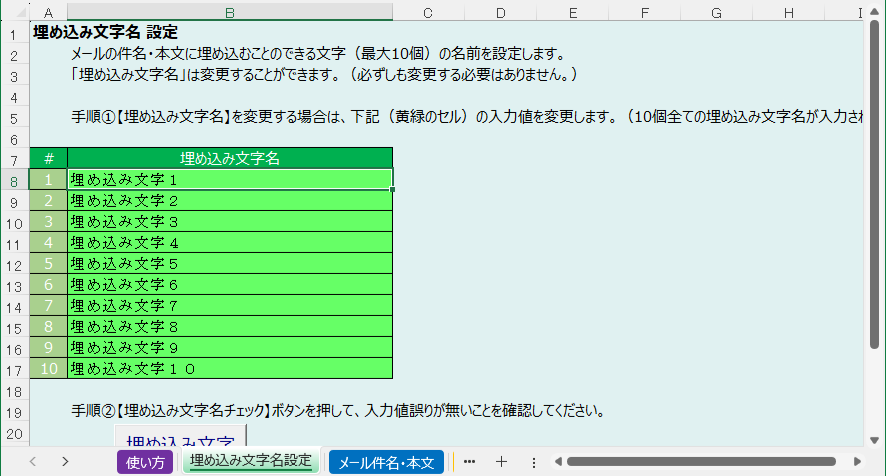The image size is (886, 476).
Task: Select row 4 header
Action: (15, 97)
